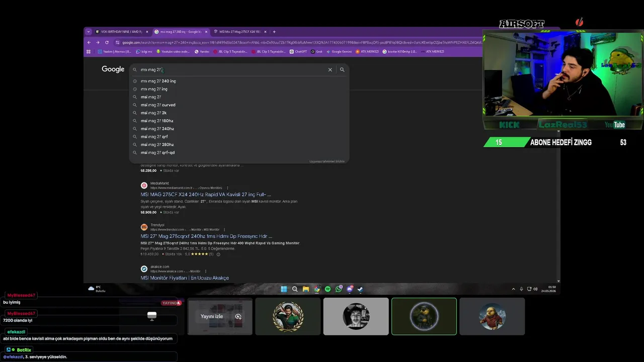Select the 'msi mag 27 qrf' suggestion
Screen dimensions: 644x362
pyautogui.click(x=239, y=137)
